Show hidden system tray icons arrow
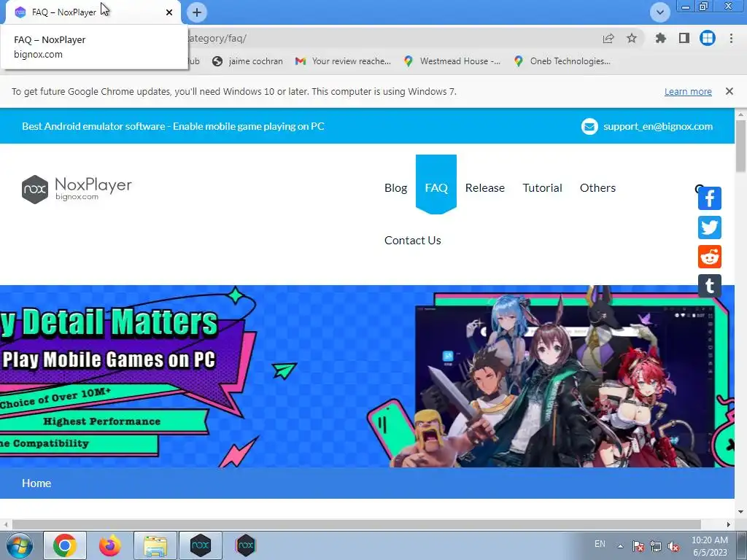 click(x=620, y=546)
